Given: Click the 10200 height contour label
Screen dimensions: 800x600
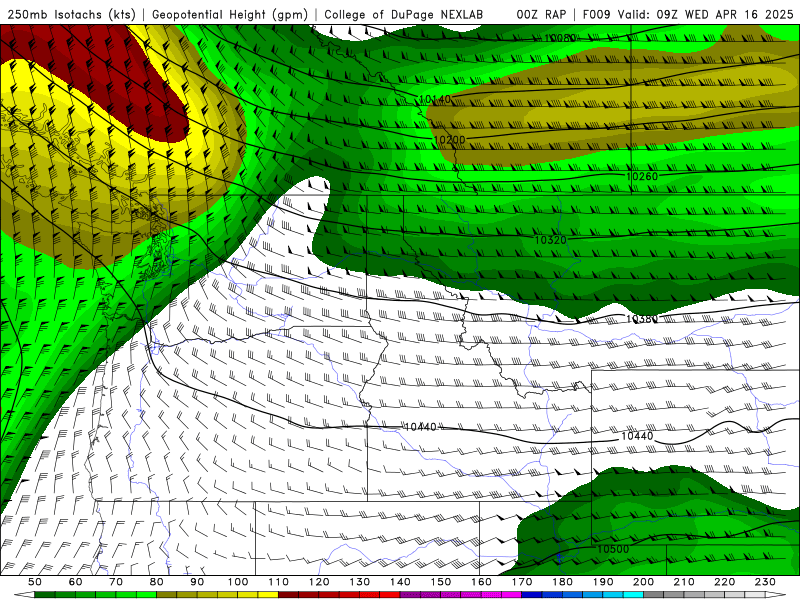Looking at the screenshot, I should pyautogui.click(x=449, y=139).
